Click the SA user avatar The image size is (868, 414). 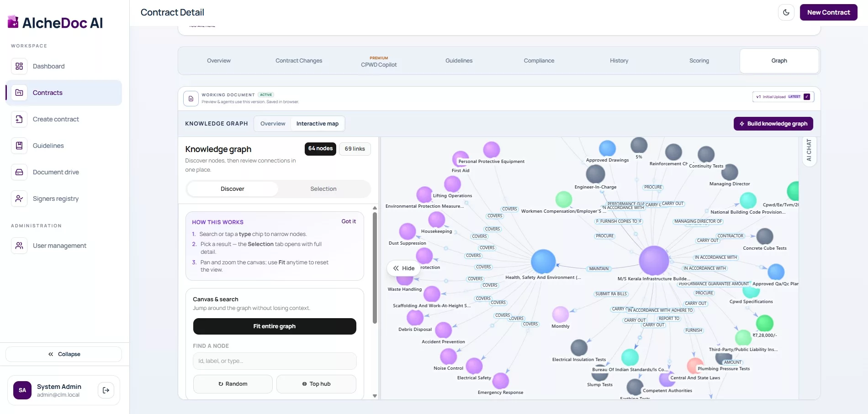[x=22, y=390]
